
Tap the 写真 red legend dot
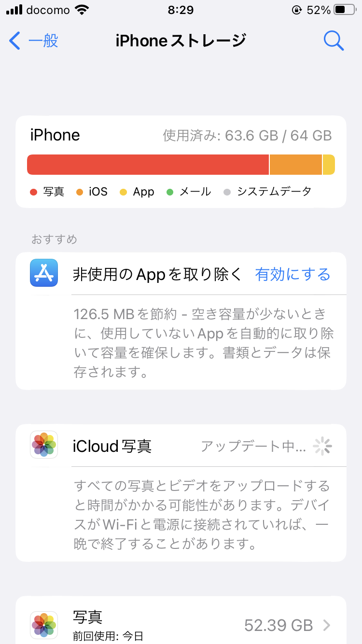(33, 192)
